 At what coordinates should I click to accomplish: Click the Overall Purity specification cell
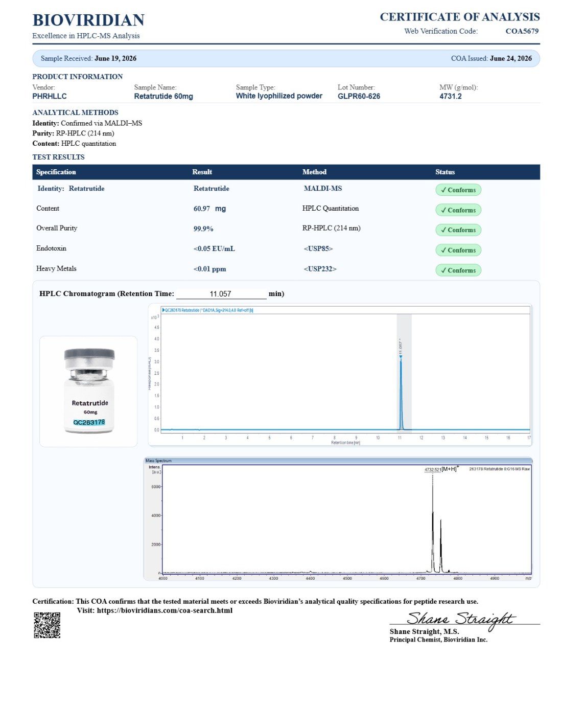tap(57, 228)
